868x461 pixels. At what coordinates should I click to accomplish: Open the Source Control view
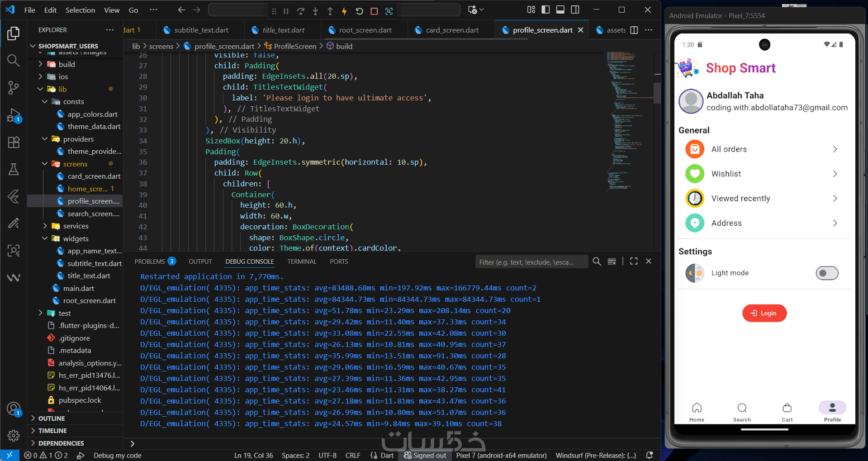click(14, 88)
